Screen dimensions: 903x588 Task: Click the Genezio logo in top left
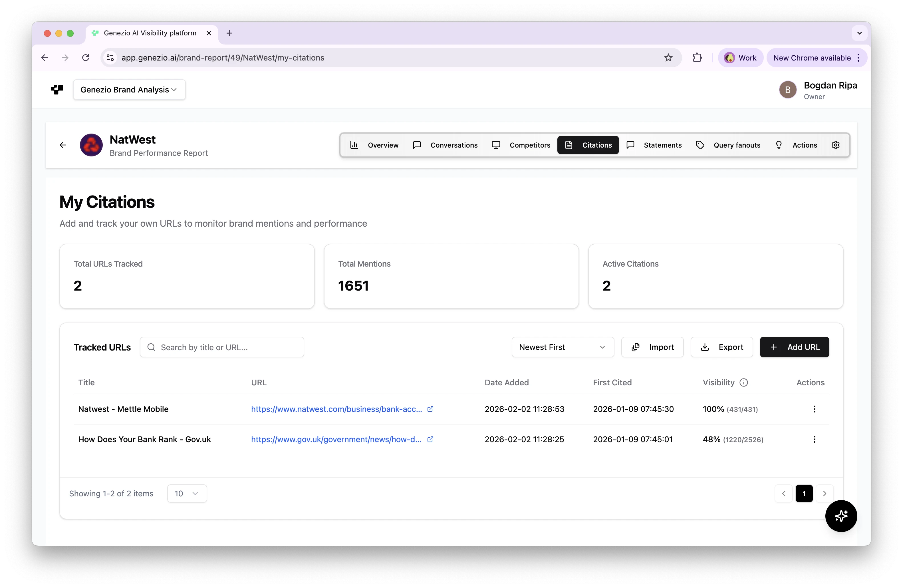[57, 90]
